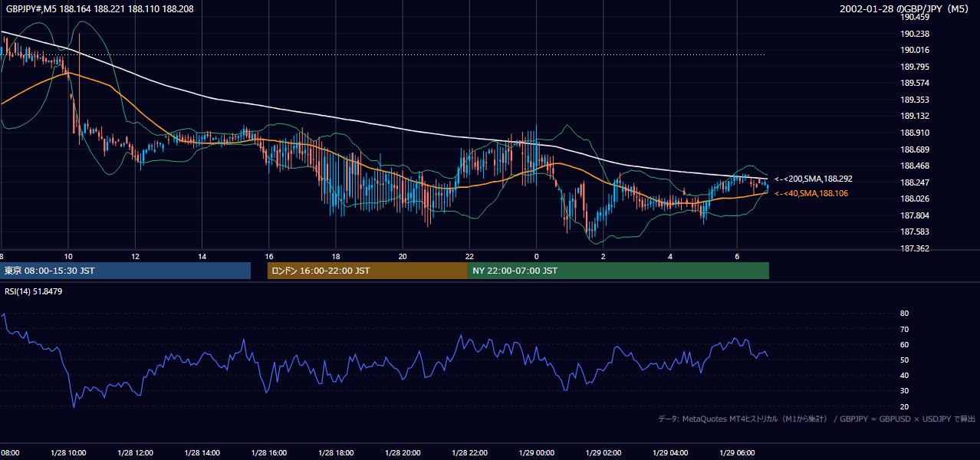Click the 187.362 price axis label
This screenshot has height=460, width=980.
pyautogui.click(x=915, y=248)
